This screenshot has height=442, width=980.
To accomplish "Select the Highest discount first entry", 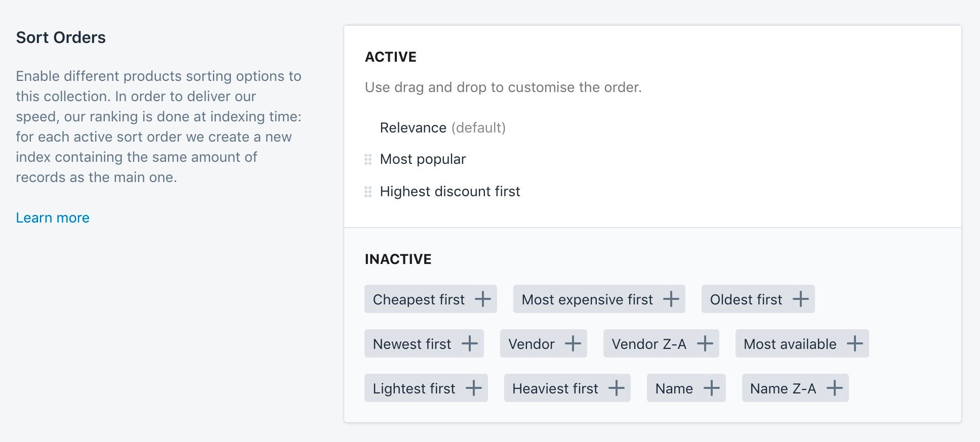I will pyautogui.click(x=450, y=191).
